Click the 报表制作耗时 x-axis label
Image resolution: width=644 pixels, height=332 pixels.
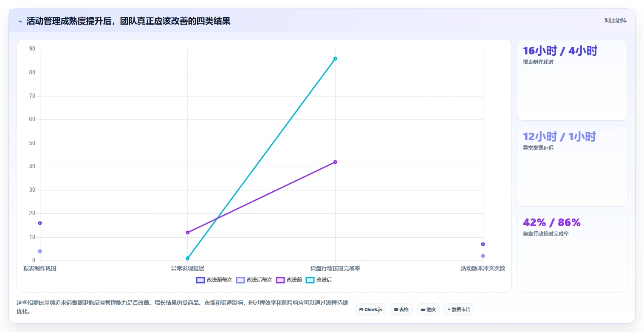coord(40,269)
